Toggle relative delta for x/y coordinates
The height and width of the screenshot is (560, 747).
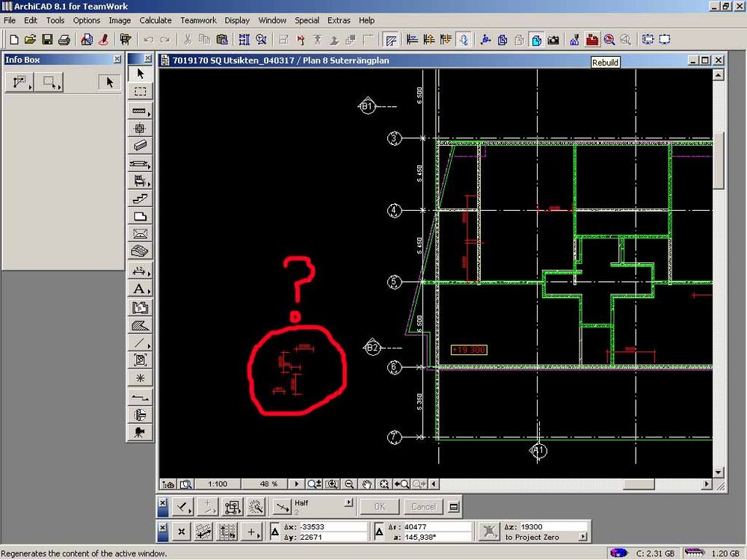(275, 532)
